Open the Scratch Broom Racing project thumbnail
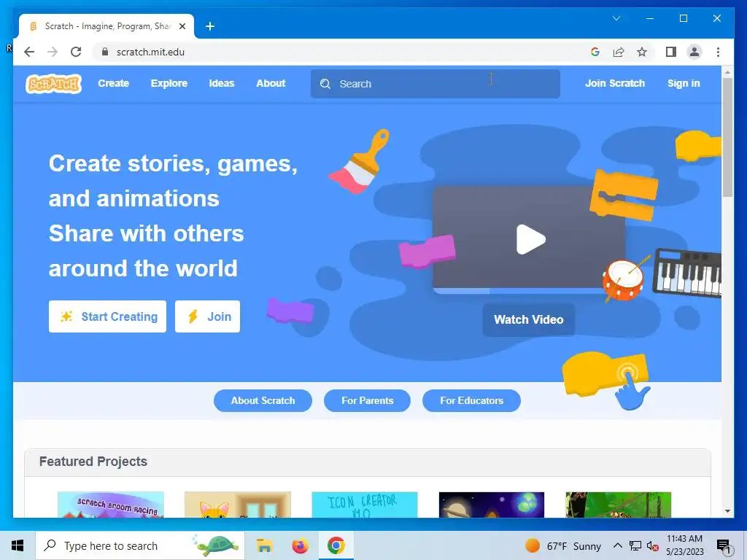 pos(111,505)
